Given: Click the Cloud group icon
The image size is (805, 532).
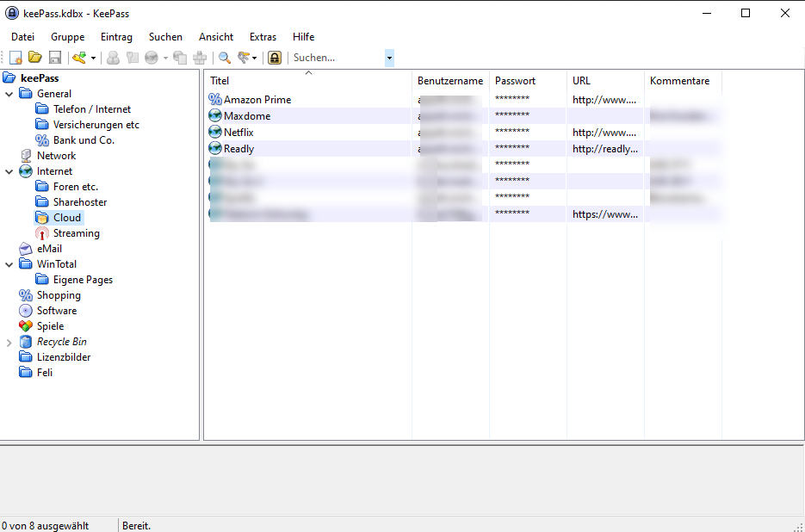Looking at the screenshot, I should coord(41,218).
